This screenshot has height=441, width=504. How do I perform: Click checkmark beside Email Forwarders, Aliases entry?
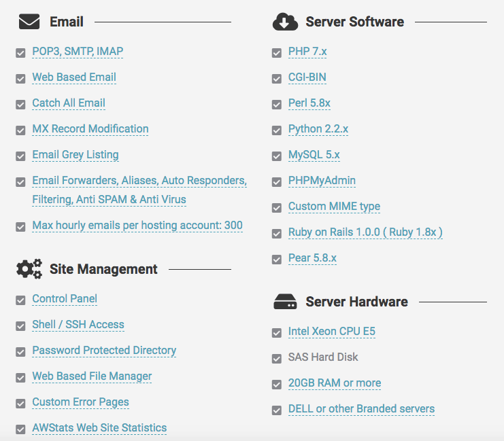(x=20, y=182)
